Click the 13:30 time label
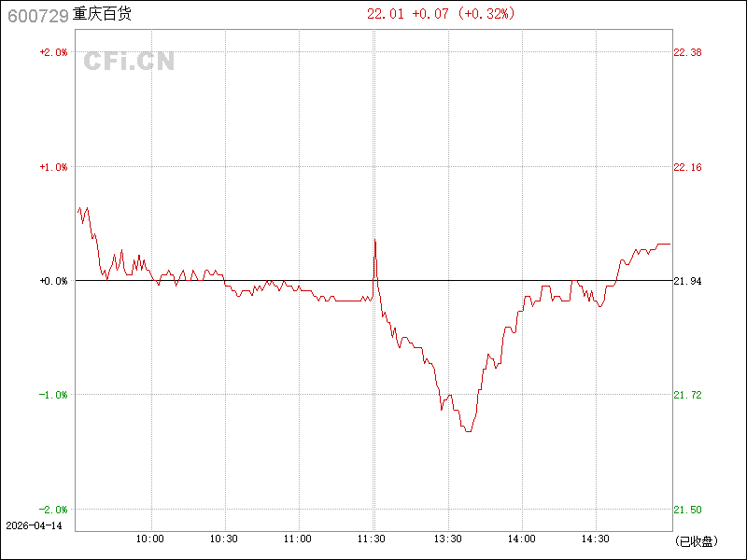 pyautogui.click(x=448, y=539)
